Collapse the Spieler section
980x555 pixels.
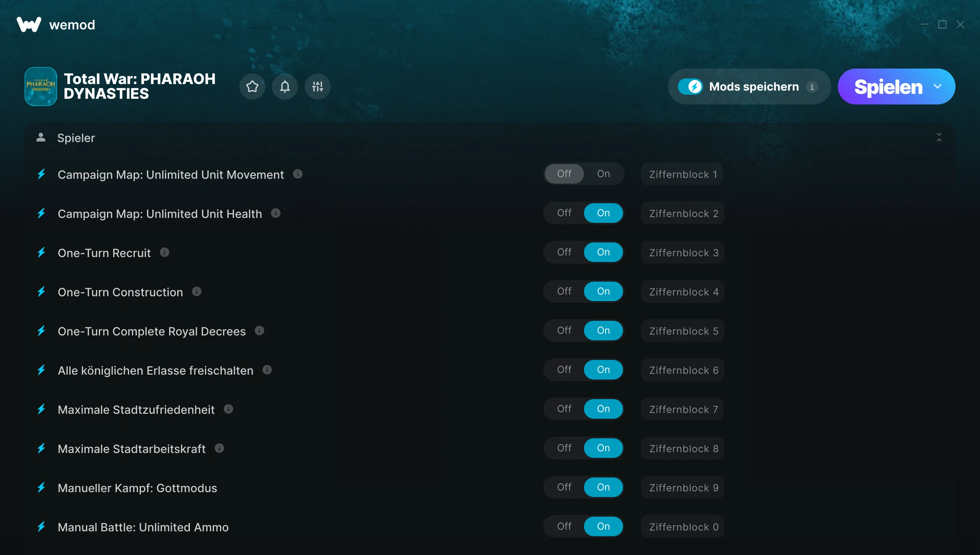click(939, 138)
